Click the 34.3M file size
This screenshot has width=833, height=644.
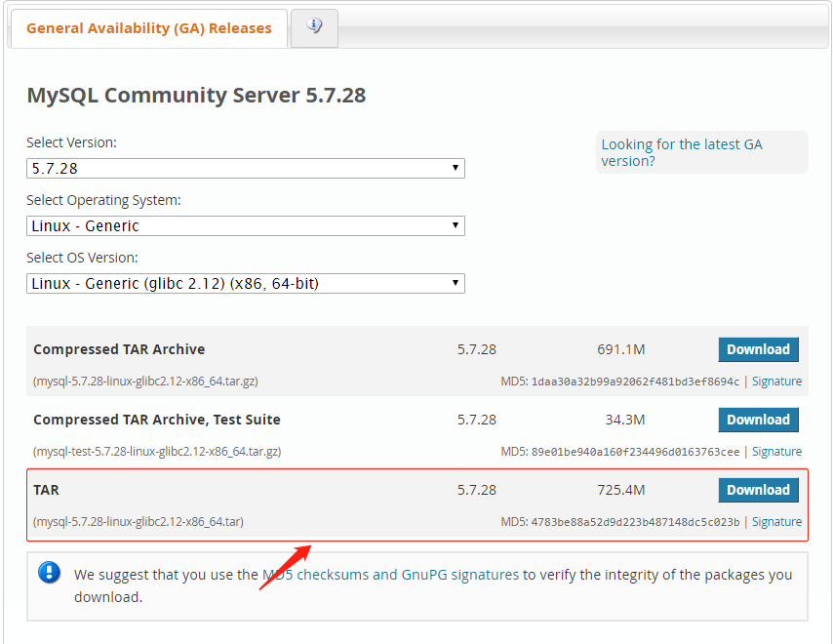pos(624,420)
